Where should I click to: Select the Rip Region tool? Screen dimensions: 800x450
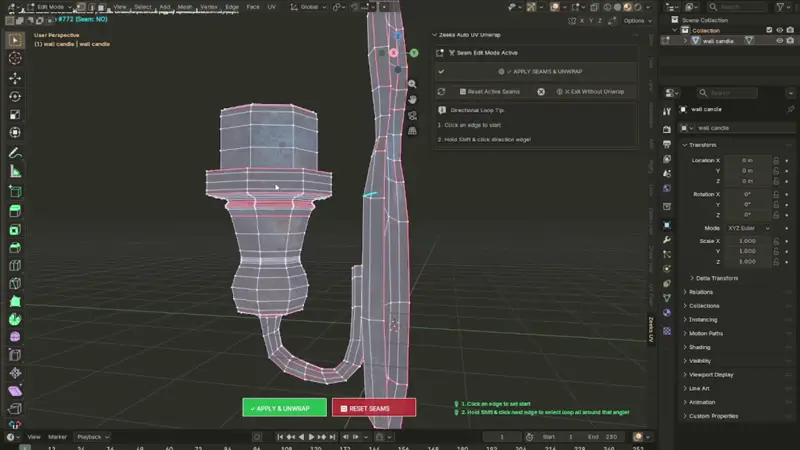15,409
